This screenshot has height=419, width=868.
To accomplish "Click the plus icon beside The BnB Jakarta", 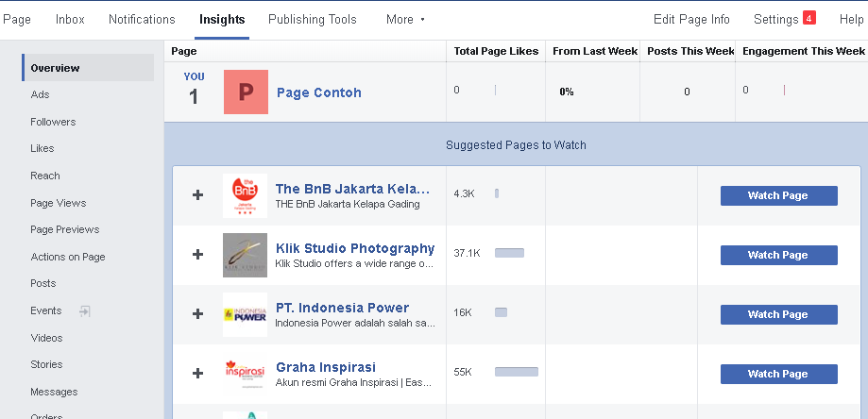I will point(197,195).
